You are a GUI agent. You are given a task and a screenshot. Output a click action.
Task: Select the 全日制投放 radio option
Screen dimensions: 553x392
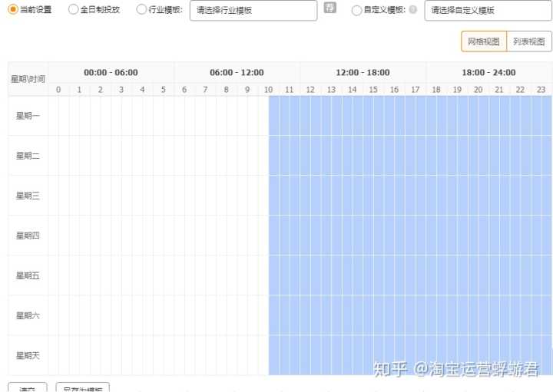pos(73,10)
